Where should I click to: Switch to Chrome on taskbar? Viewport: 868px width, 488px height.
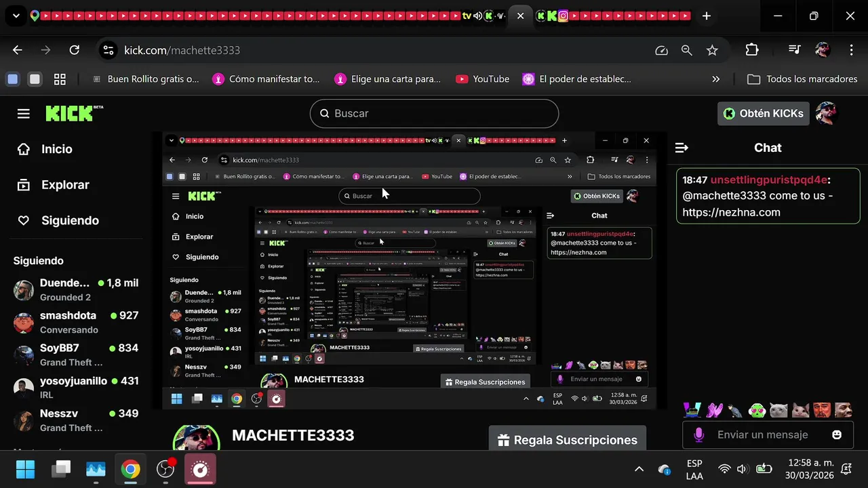pos(130,469)
